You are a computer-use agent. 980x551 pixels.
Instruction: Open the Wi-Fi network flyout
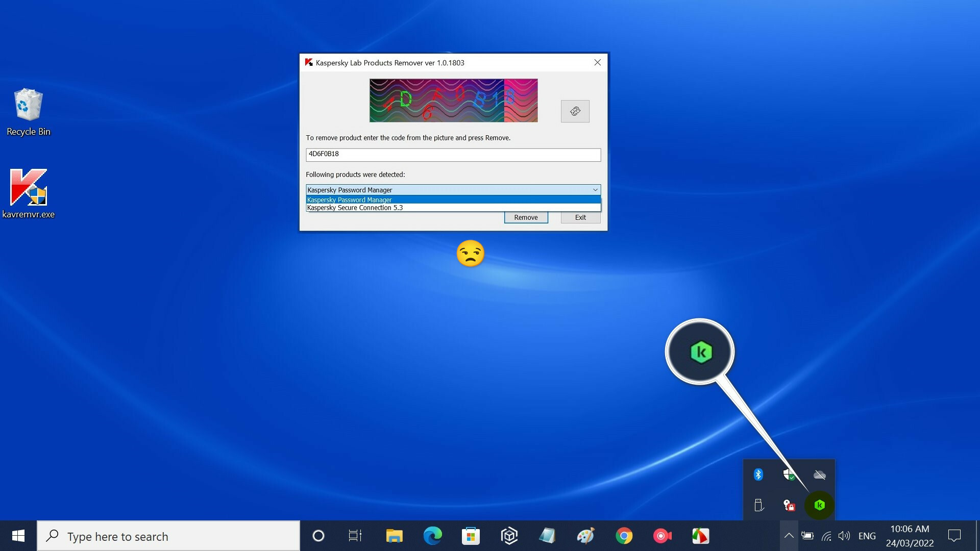click(x=826, y=536)
